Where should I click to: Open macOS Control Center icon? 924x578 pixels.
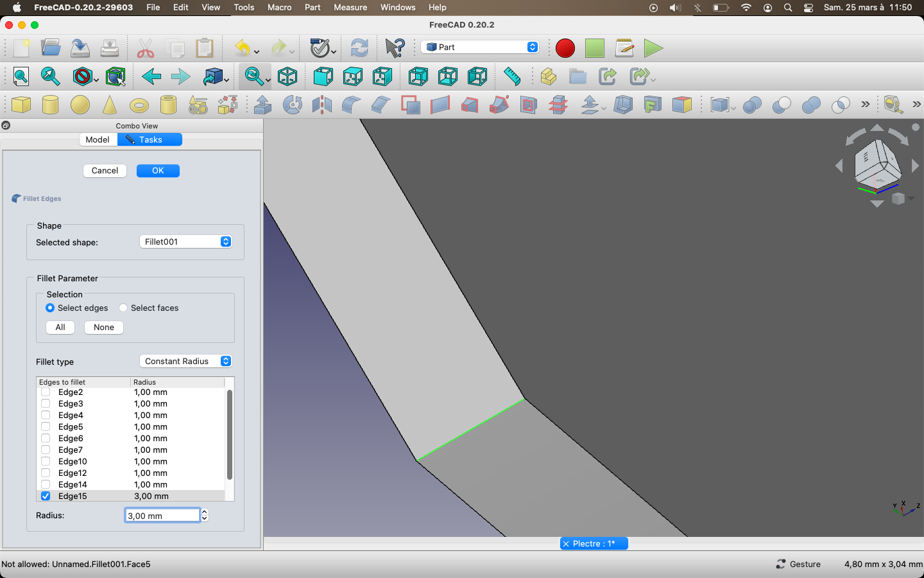point(809,7)
